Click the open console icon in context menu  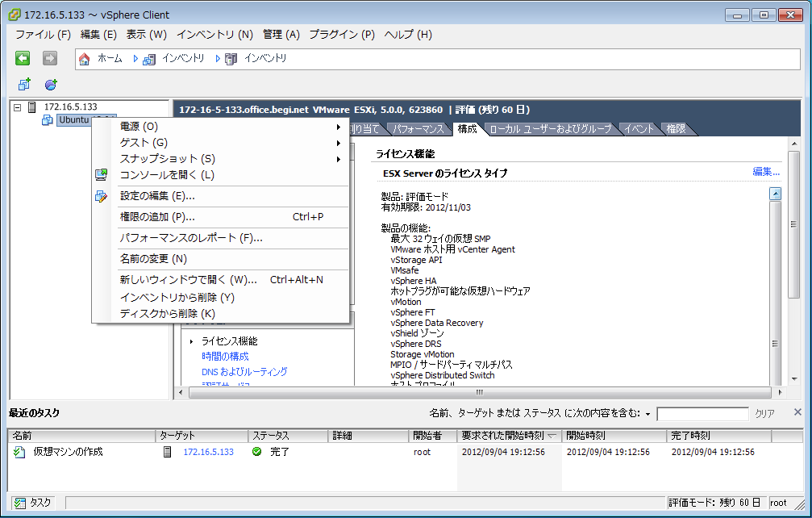click(x=101, y=174)
